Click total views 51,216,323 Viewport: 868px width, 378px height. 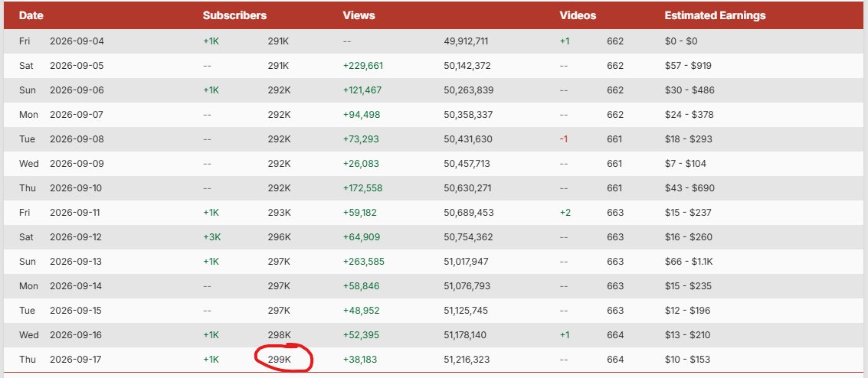(466, 360)
